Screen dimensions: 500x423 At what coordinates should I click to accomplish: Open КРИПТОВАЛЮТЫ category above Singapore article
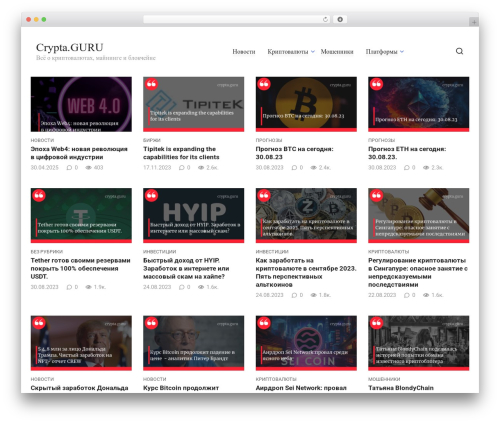click(x=388, y=252)
